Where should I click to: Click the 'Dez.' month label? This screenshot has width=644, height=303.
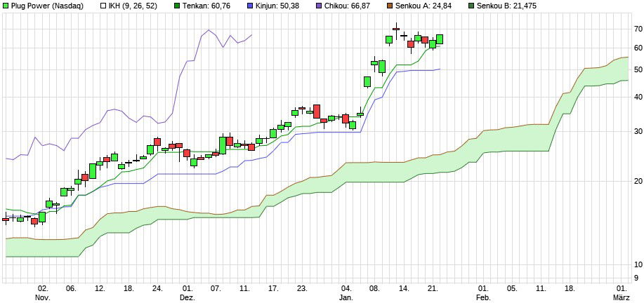[x=188, y=297]
